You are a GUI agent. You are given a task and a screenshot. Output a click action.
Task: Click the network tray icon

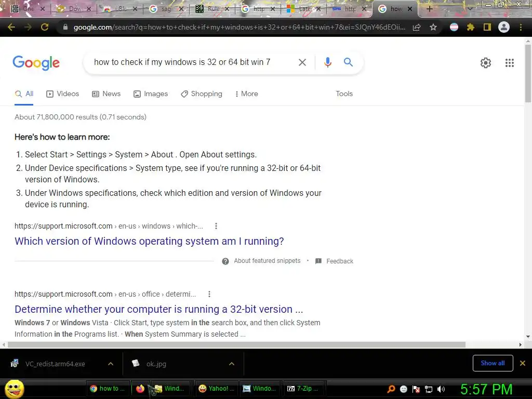(429, 389)
